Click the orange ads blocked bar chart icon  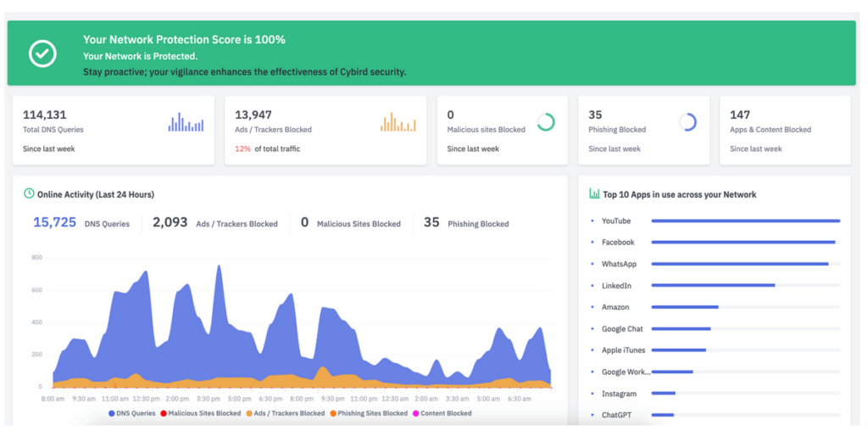point(398,123)
